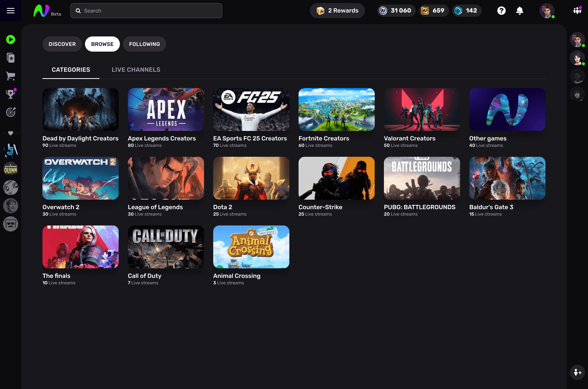The height and width of the screenshot is (389, 588).
Task: Click the 659 gold balance
Action: point(434,11)
